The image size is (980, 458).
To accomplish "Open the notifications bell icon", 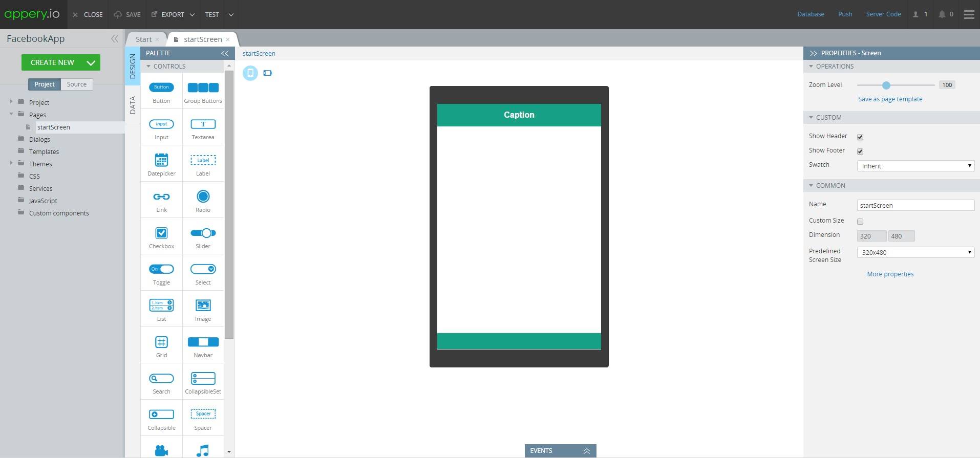I will point(942,14).
